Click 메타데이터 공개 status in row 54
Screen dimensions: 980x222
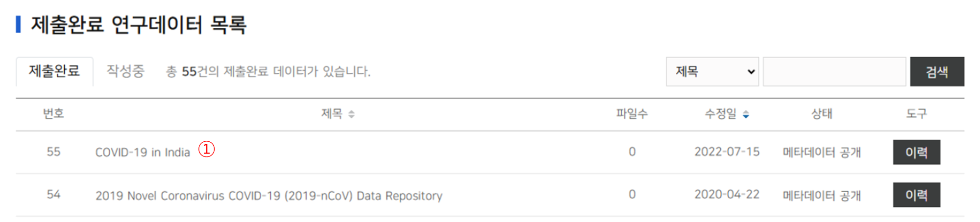point(822,196)
